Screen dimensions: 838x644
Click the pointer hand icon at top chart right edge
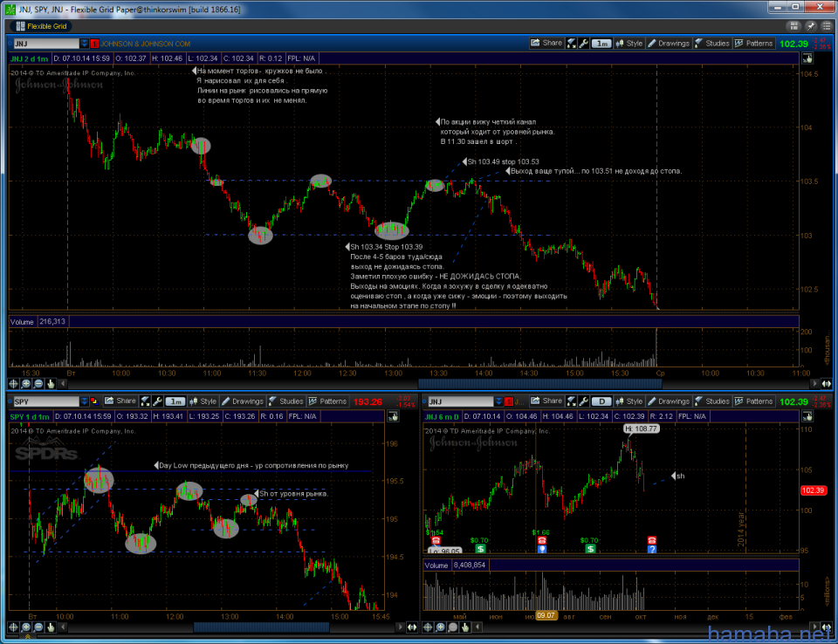pyautogui.click(x=807, y=58)
